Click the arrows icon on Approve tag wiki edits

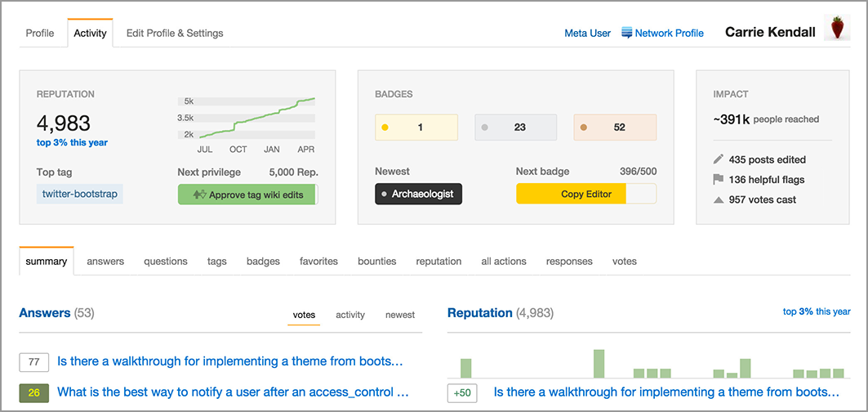(x=199, y=195)
